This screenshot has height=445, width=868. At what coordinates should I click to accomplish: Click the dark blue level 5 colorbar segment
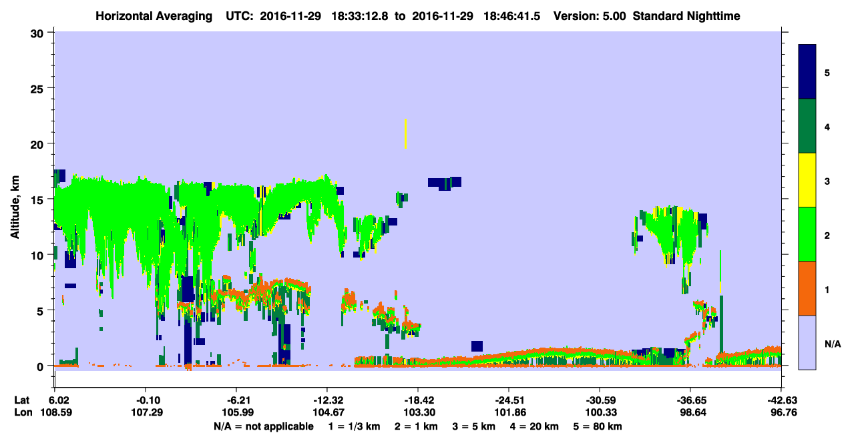[807, 72]
